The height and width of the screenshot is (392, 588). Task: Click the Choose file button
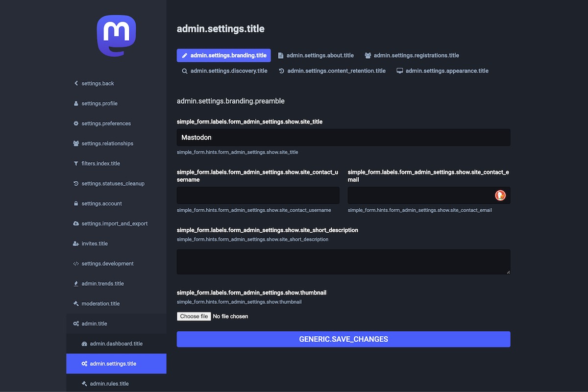pos(194,317)
